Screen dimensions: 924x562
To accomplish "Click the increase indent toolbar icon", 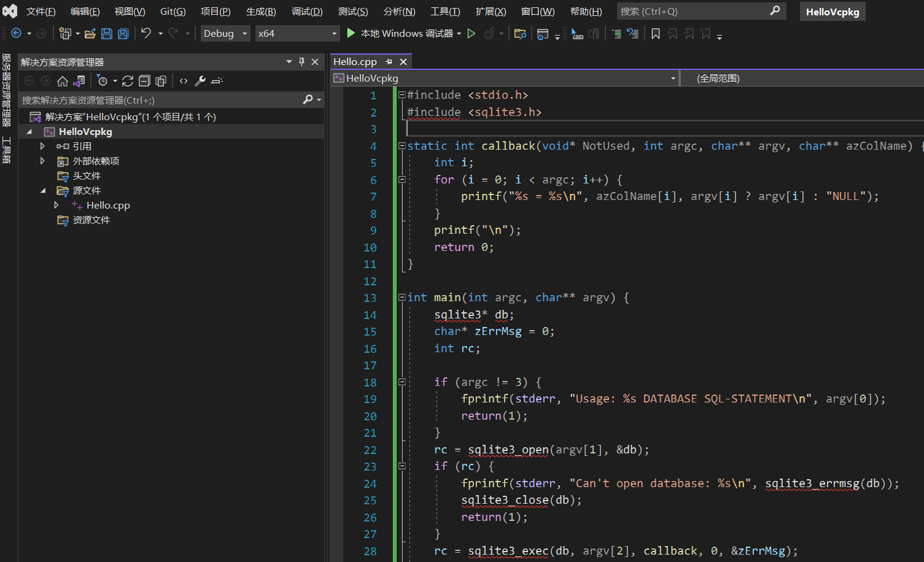I will click(616, 34).
